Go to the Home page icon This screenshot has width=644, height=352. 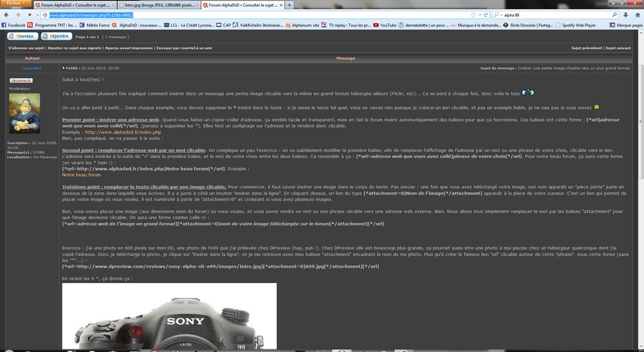tap(638, 15)
